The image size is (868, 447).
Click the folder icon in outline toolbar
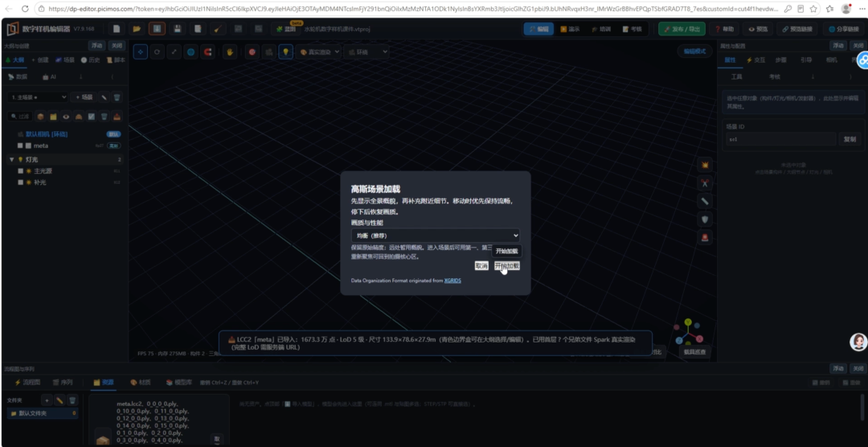pyautogui.click(x=53, y=117)
